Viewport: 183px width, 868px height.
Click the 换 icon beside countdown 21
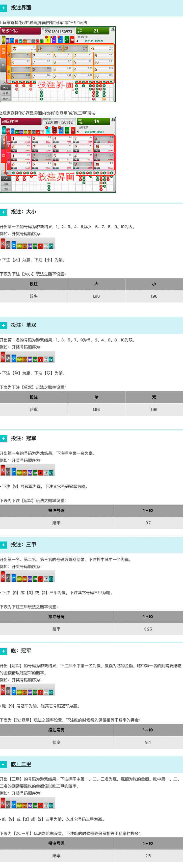[113, 29]
